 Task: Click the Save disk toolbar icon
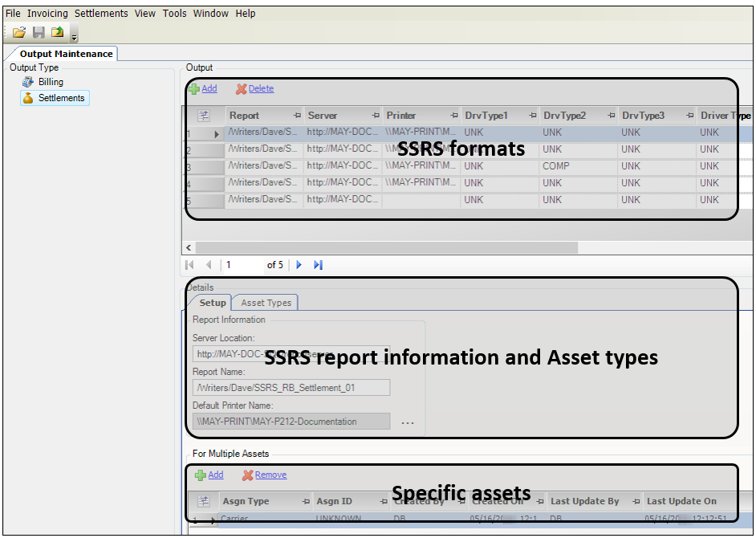click(39, 32)
